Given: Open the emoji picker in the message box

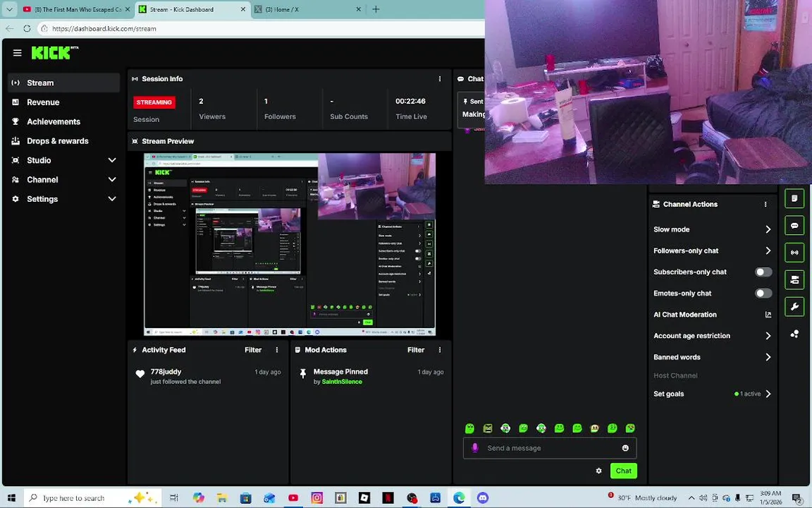Looking at the screenshot, I should point(625,448).
